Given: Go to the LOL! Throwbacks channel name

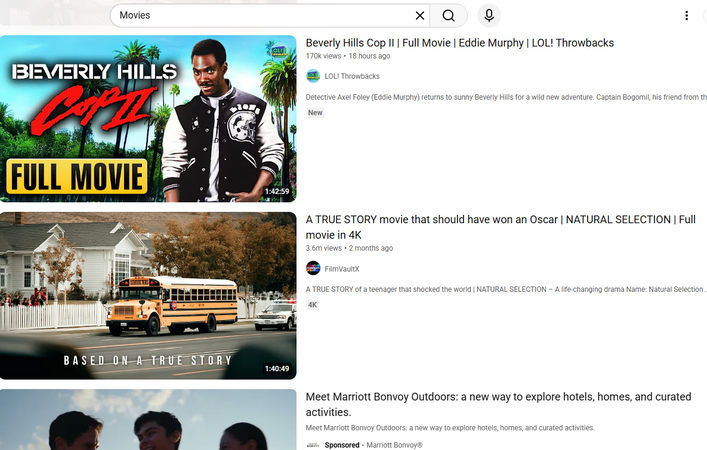Looking at the screenshot, I should [x=352, y=76].
